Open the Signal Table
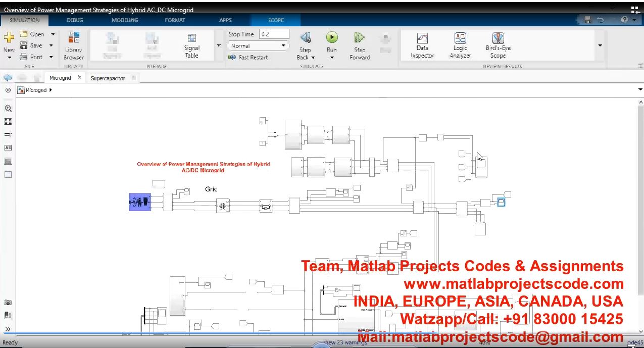The height and width of the screenshot is (348, 644). [192, 45]
